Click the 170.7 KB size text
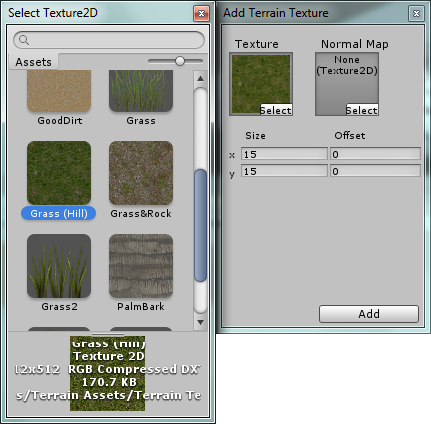Image resolution: width=431 pixels, height=424 pixels. point(109,382)
